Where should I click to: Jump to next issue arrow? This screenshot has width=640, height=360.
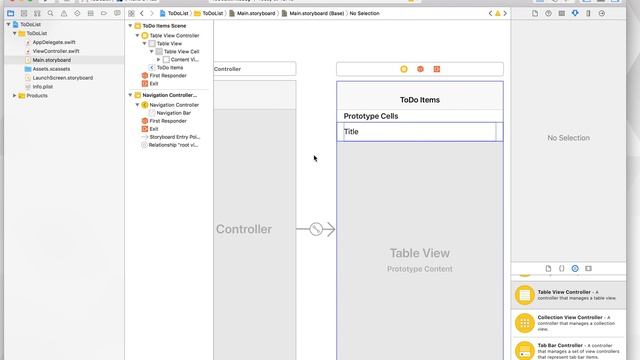505,13
